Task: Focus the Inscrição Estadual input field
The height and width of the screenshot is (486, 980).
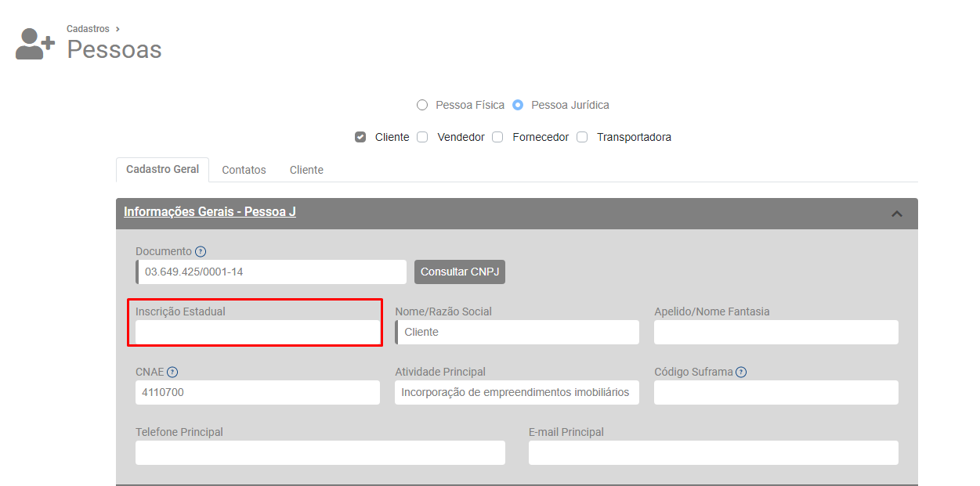Action: point(257,333)
